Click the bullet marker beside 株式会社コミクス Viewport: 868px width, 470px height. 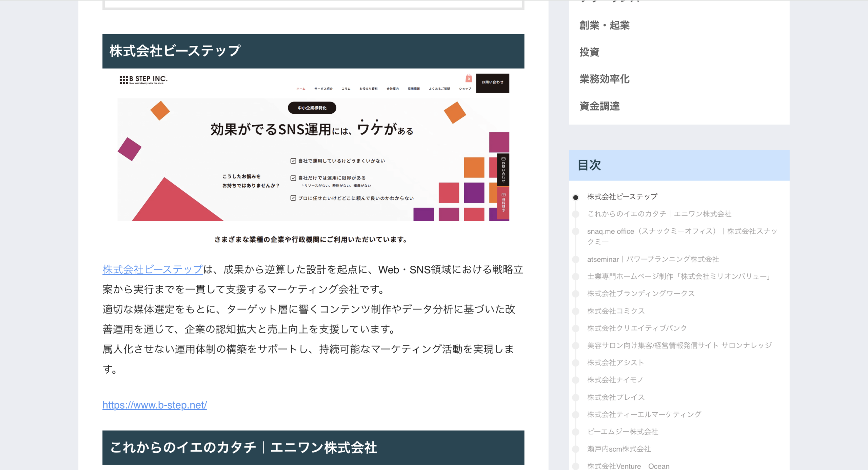point(576,311)
